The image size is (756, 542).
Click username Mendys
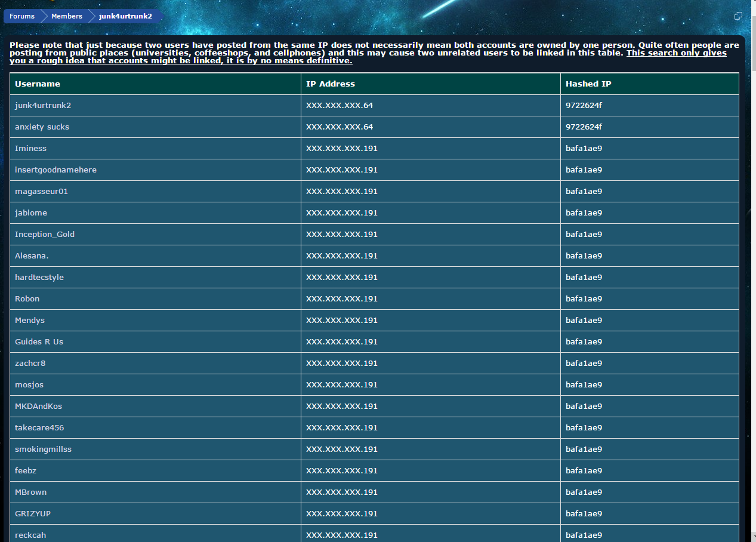click(x=30, y=321)
